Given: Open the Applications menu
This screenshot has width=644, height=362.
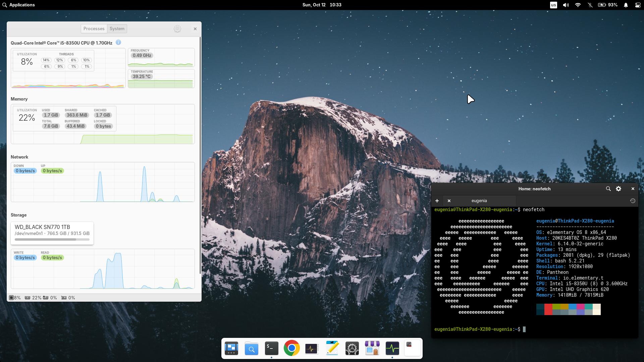Looking at the screenshot, I should pyautogui.click(x=19, y=5).
